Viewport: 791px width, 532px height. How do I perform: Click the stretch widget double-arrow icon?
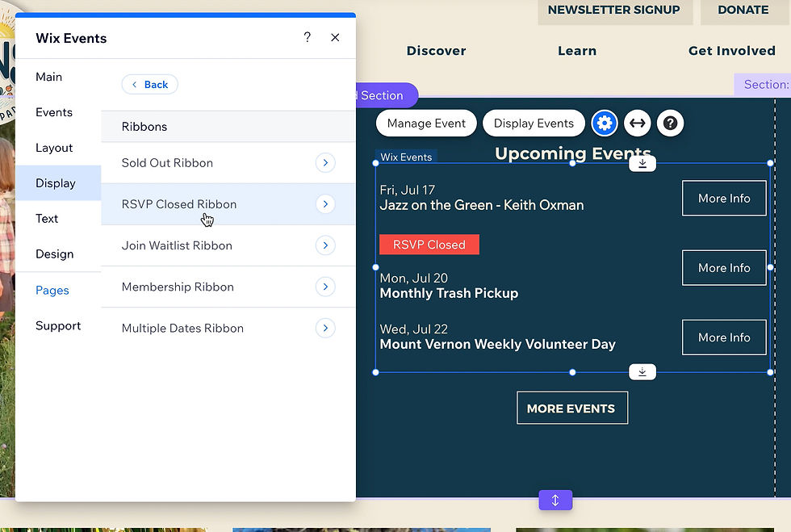coord(638,124)
